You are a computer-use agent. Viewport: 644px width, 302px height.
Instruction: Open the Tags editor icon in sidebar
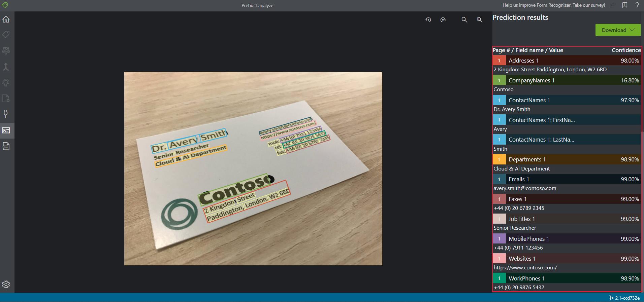[6, 35]
